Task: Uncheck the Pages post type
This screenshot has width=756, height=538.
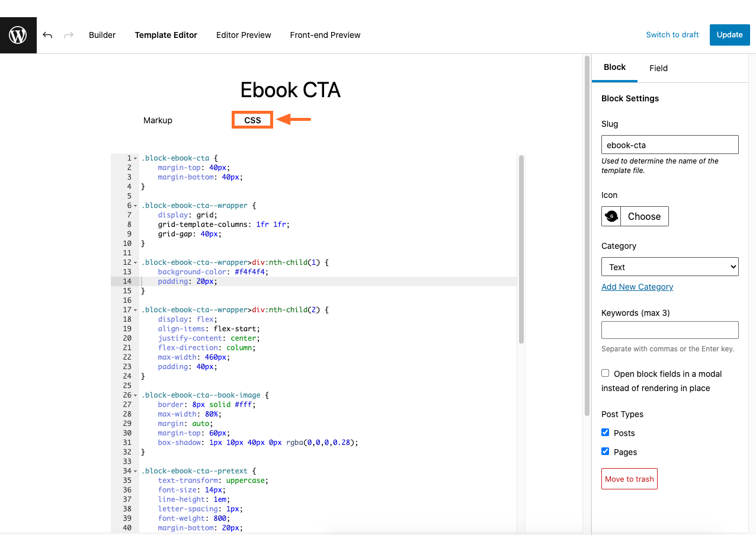Action: click(605, 451)
